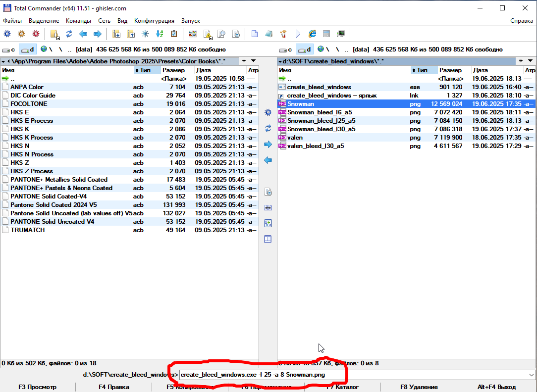Click left panel path bar Color Books

[119, 61]
